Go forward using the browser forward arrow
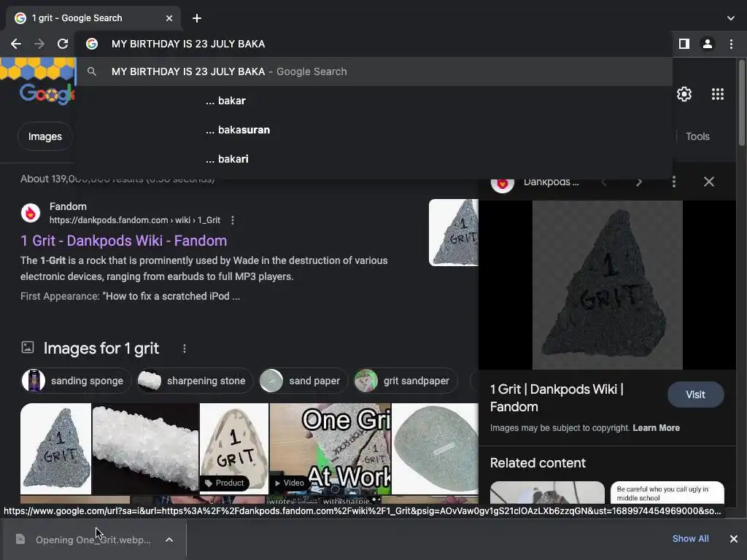The height and width of the screenshot is (560, 747). [x=39, y=44]
